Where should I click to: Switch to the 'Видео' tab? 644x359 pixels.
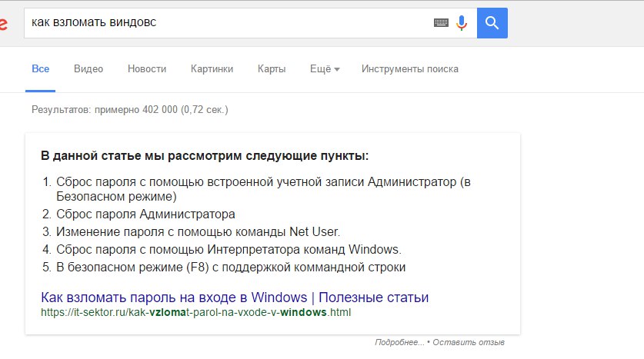(x=88, y=69)
